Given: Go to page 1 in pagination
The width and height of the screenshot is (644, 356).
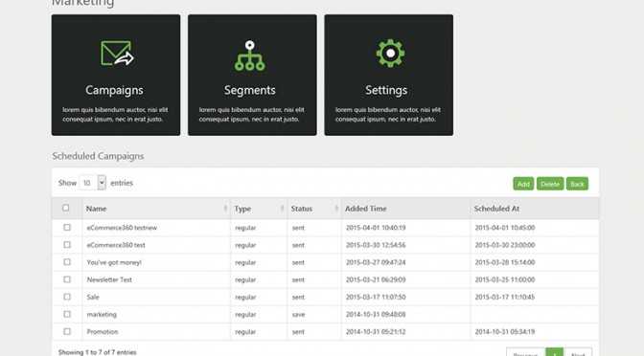Looking at the screenshot, I should [x=554, y=352].
